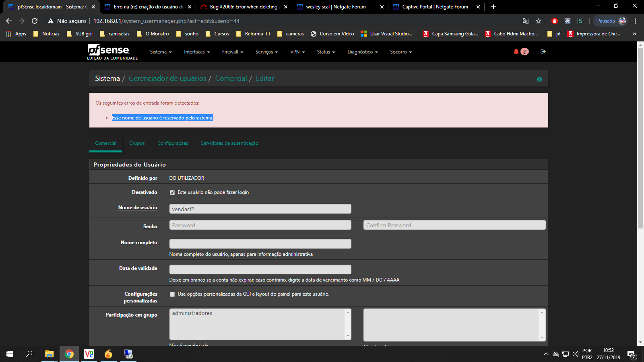Open the Curso em Vídeo bookmark
644x362 pixels.
[x=332, y=34]
